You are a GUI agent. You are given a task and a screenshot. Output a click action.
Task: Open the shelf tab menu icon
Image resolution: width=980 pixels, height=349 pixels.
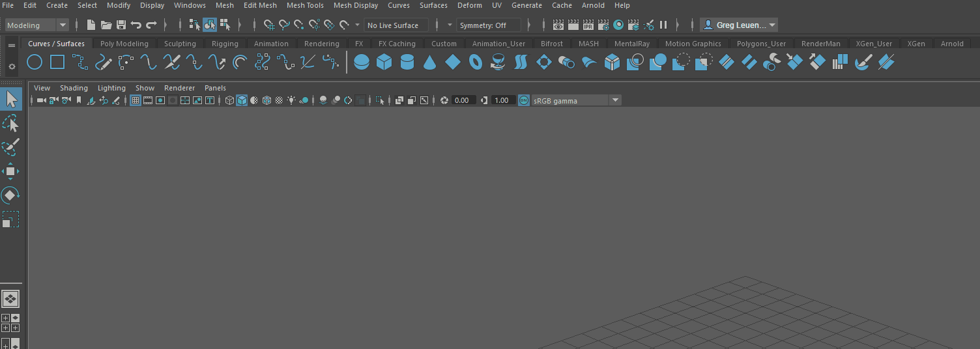tap(11, 45)
